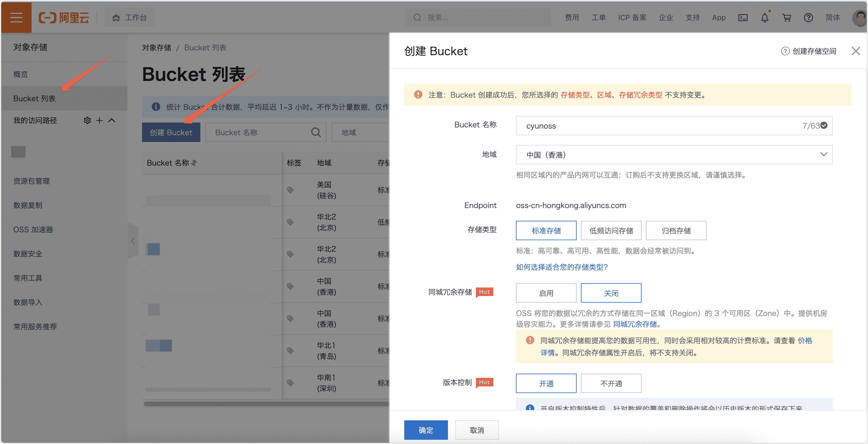Open 如何选择适合您的存储类型 link
The image size is (868, 444).
[x=562, y=267]
